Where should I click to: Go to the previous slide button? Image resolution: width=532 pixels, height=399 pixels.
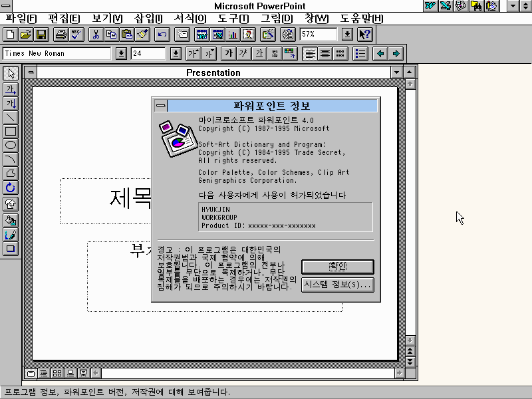point(410,351)
